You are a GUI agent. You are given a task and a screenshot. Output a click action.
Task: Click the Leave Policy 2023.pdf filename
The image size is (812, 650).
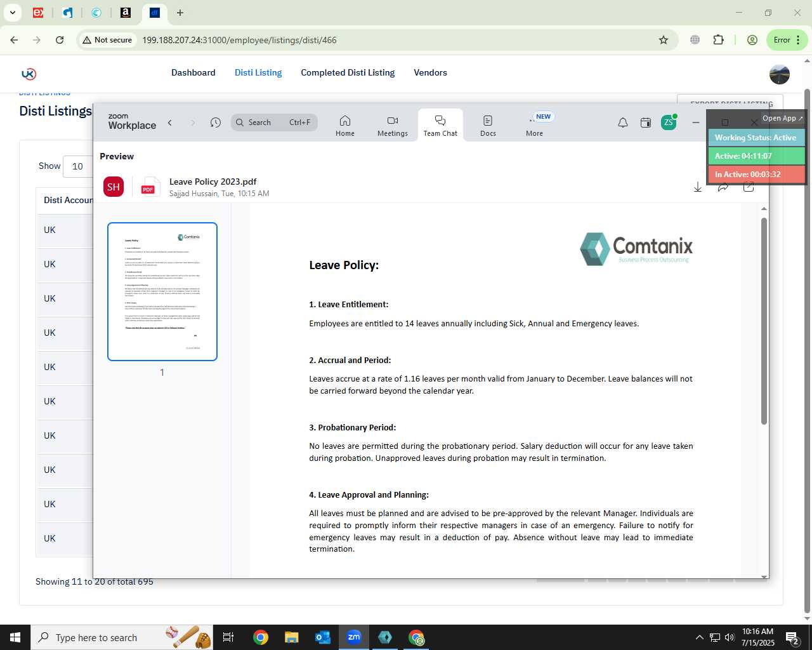[213, 182]
